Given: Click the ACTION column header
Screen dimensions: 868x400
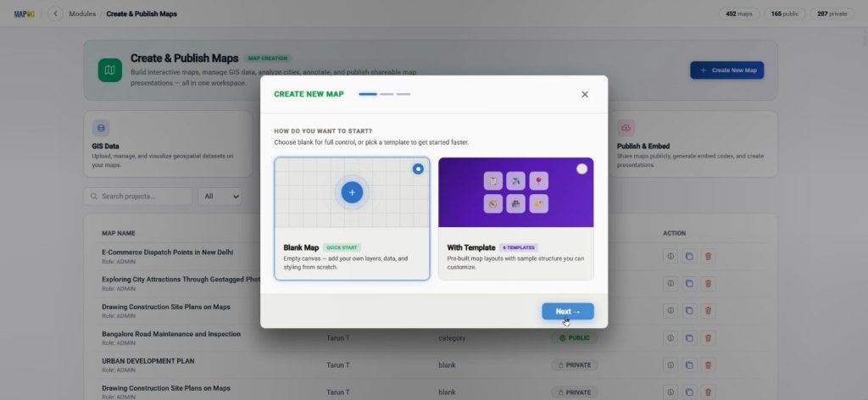Looking at the screenshot, I should (x=674, y=233).
